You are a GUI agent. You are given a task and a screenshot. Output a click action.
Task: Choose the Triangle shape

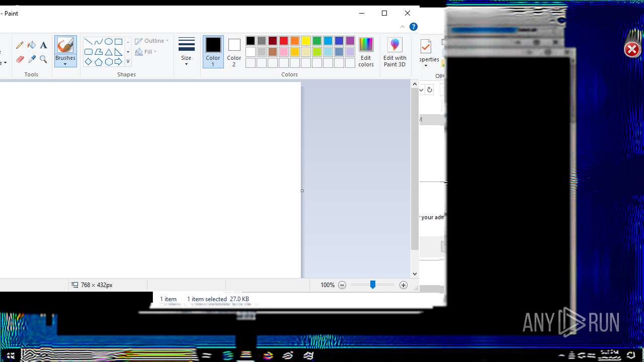click(x=108, y=52)
